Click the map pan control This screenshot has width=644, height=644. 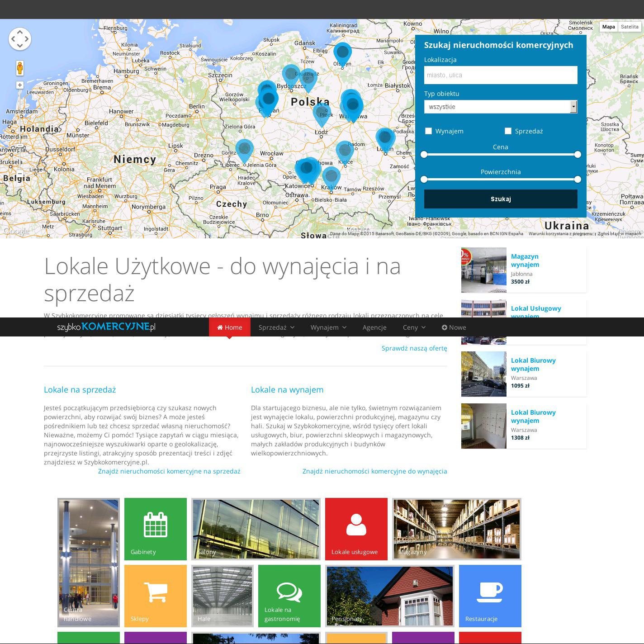tap(20, 39)
